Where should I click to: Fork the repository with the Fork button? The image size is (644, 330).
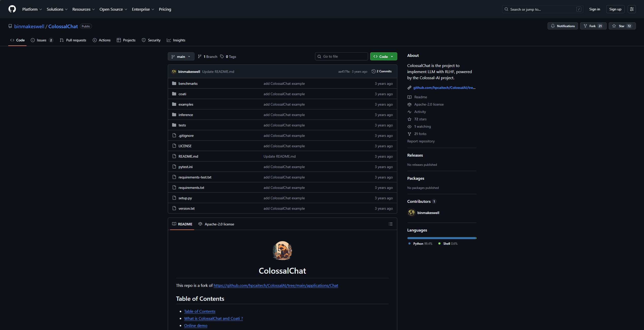click(x=593, y=26)
